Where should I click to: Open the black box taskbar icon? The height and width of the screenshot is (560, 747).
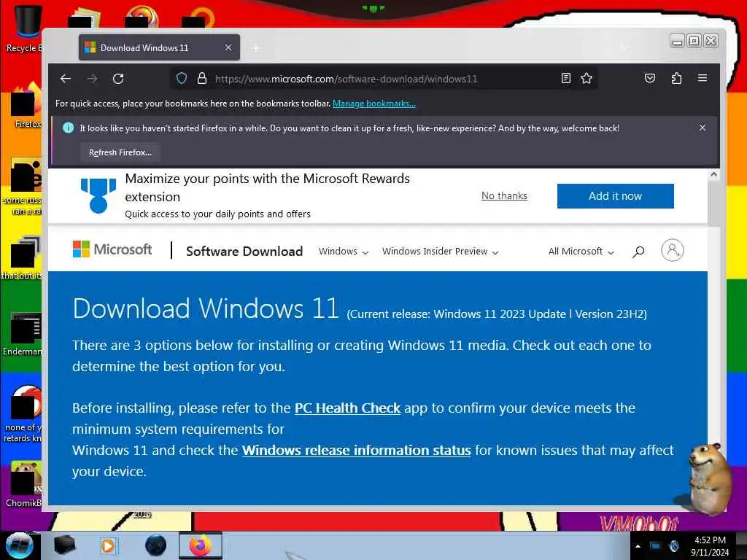[x=64, y=545]
